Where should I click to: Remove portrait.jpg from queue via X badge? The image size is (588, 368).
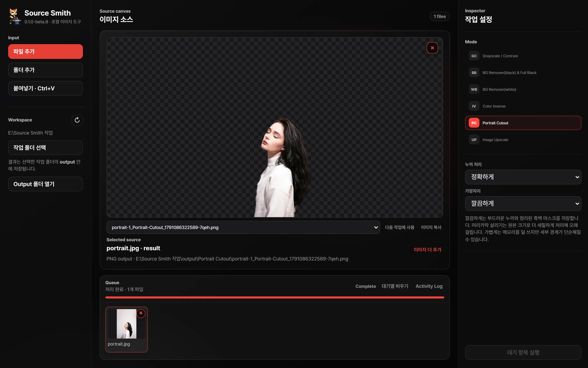pyautogui.click(x=141, y=313)
